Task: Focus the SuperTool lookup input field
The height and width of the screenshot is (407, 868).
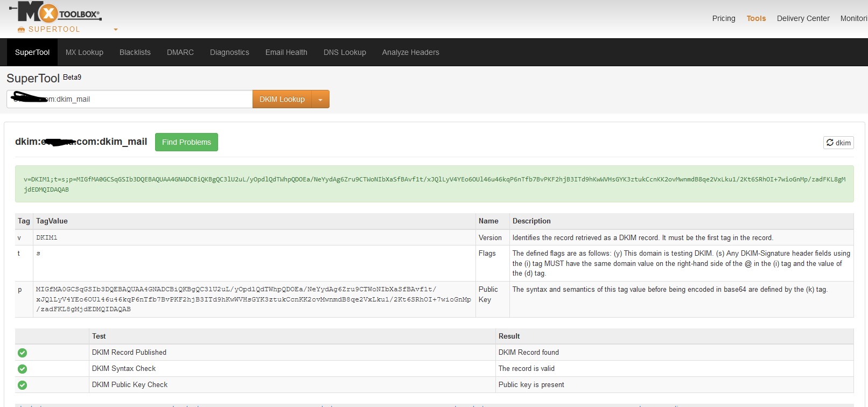Action: click(162, 100)
